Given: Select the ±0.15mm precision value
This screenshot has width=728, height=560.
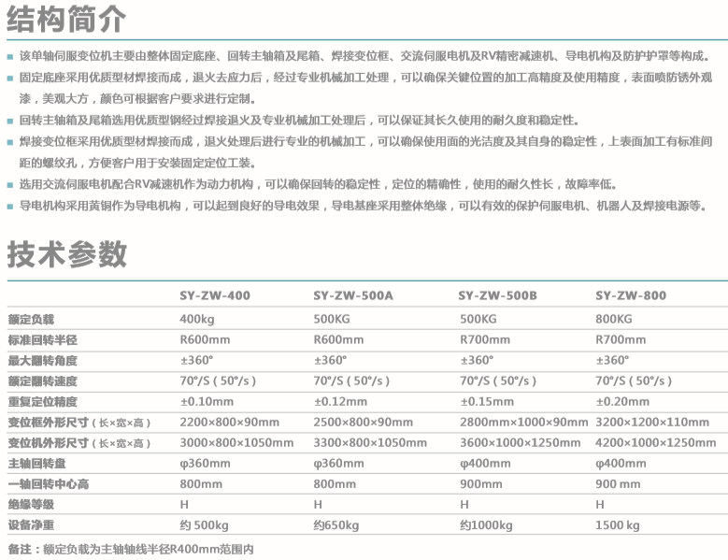Looking at the screenshot, I should point(487,401).
